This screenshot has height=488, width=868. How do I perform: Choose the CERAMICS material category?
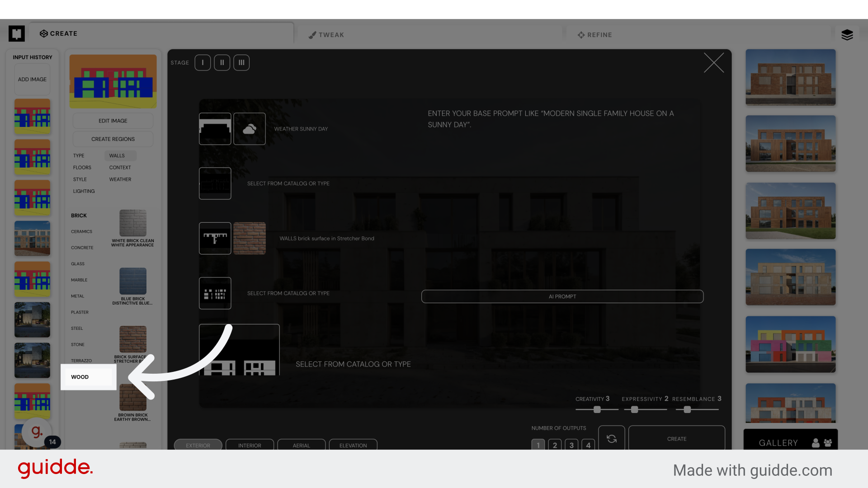[81, 232]
